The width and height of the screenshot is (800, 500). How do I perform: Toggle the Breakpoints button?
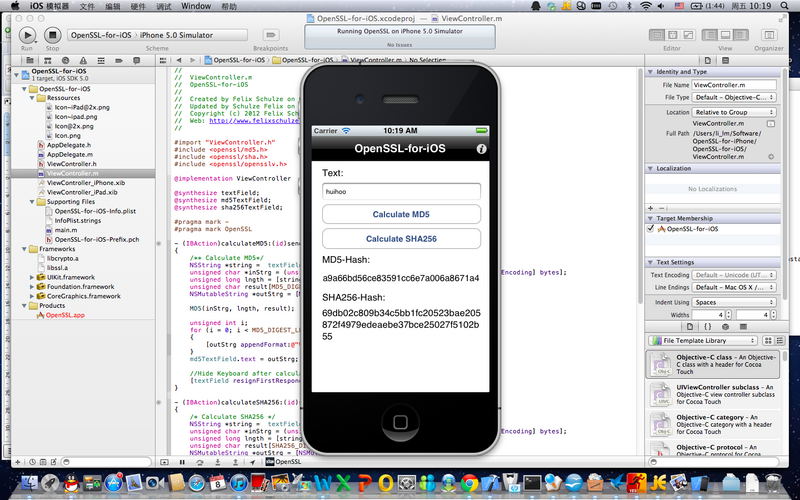pyautogui.click(x=270, y=35)
